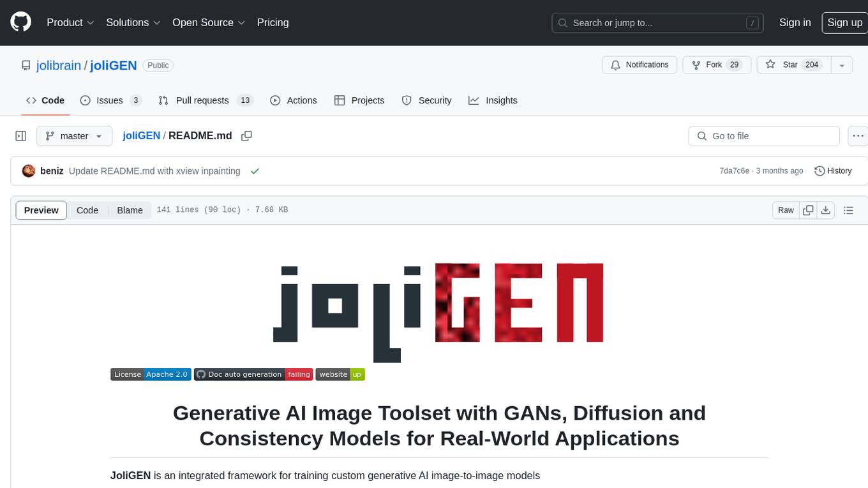Switch to the Code view toggle
868x488 pixels.
click(x=87, y=210)
